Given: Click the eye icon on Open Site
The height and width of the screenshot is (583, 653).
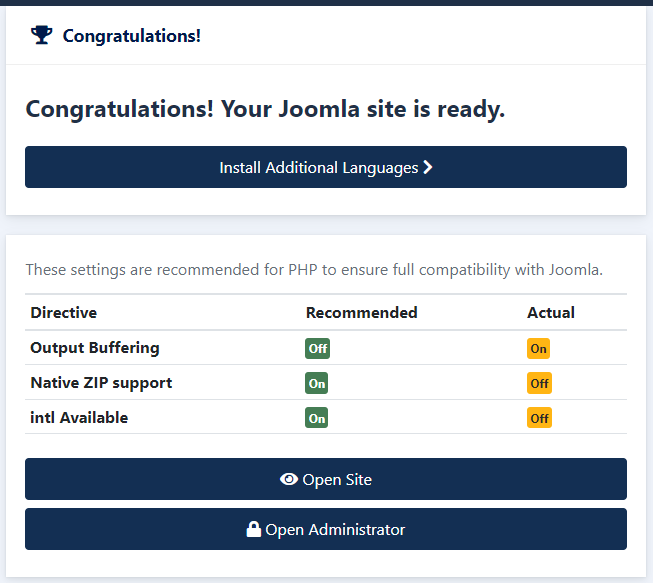Looking at the screenshot, I should point(289,479).
